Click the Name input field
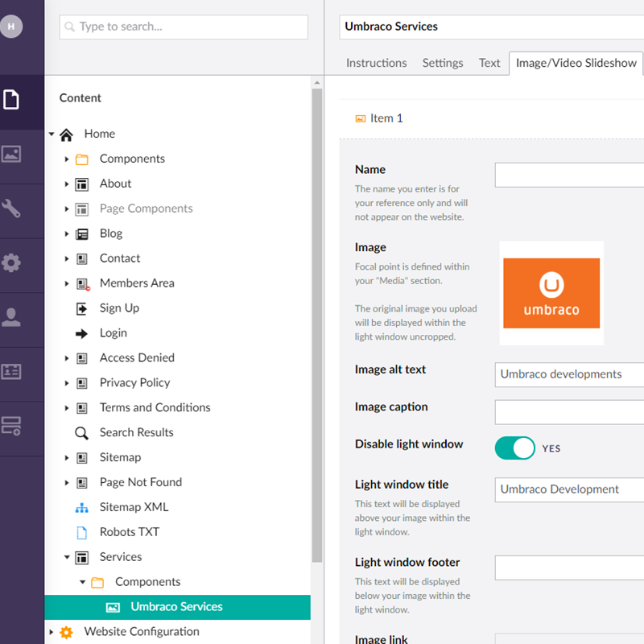 coord(569,175)
